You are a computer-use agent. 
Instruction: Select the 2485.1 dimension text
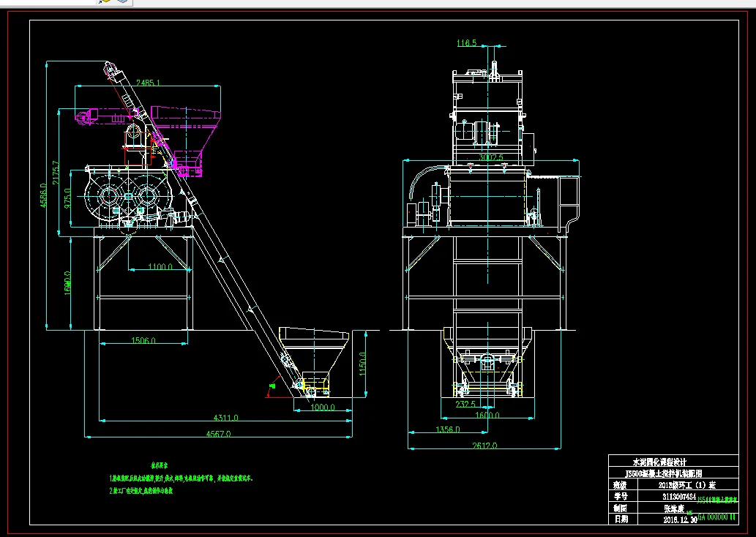click(x=148, y=83)
